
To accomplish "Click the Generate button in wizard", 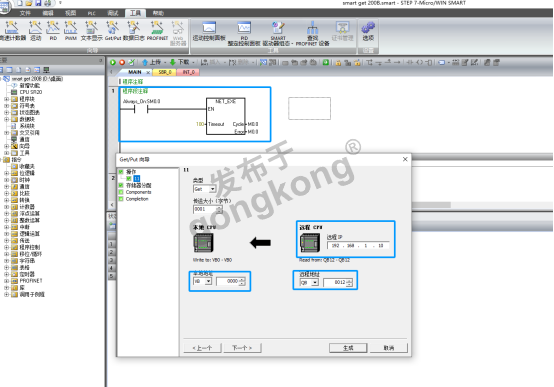I will (348, 348).
